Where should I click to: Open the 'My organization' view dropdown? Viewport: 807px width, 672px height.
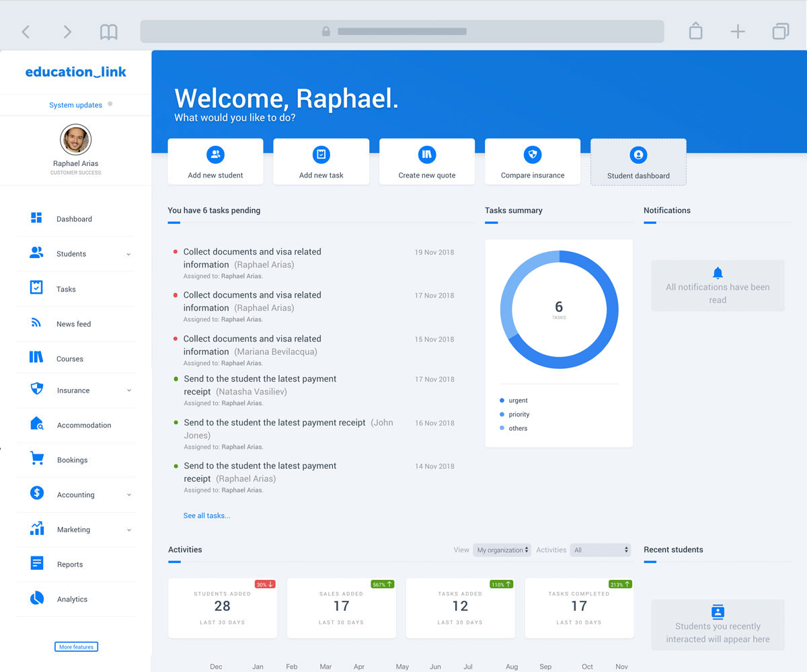pos(502,549)
